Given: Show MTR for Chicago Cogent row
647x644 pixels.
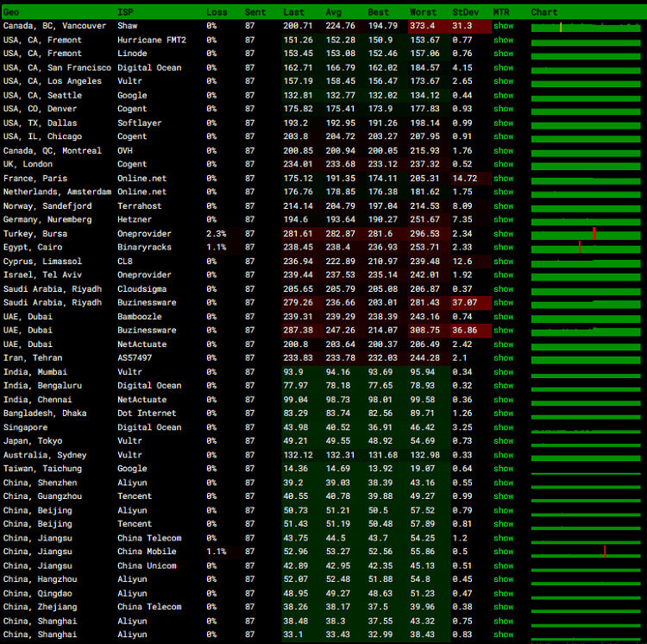Looking at the screenshot, I should click(504, 136).
